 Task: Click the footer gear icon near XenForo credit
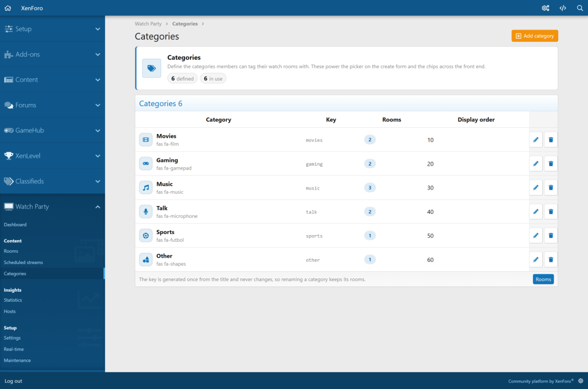pyautogui.click(x=581, y=381)
